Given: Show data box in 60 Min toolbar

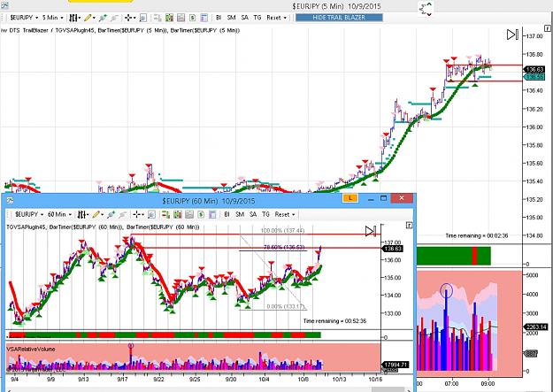Looking at the screenshot, I should click(x=151, y=214).
